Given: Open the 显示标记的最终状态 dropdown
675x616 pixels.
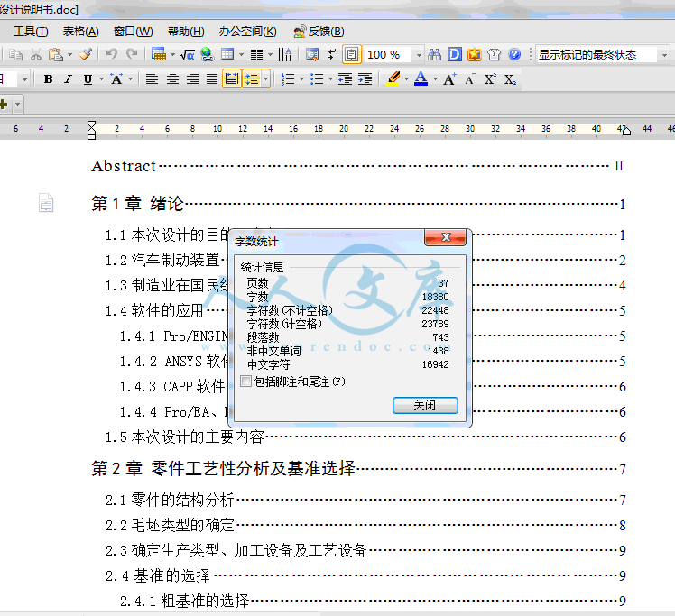Looking at the screenshot, I should [x=664, y=55].
